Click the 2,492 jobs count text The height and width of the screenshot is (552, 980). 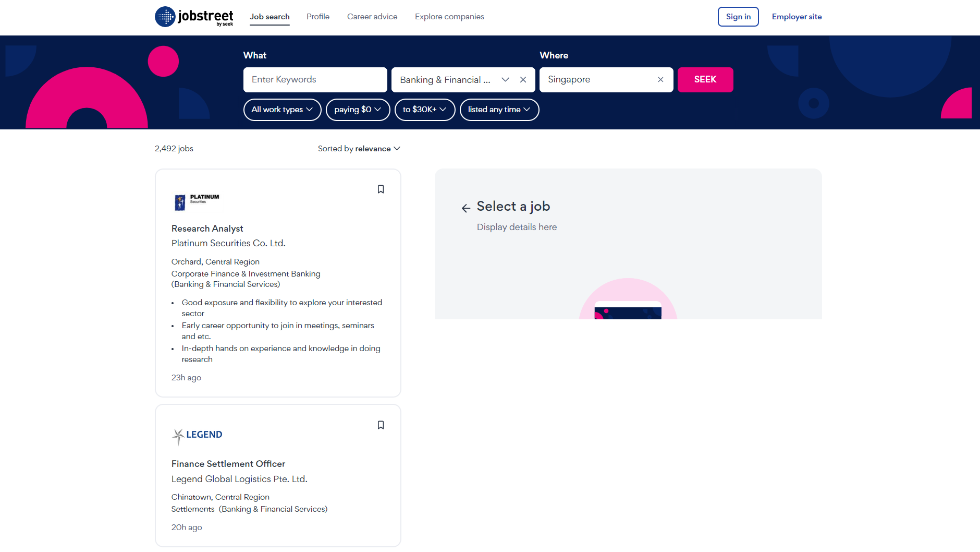coord(174,149)
